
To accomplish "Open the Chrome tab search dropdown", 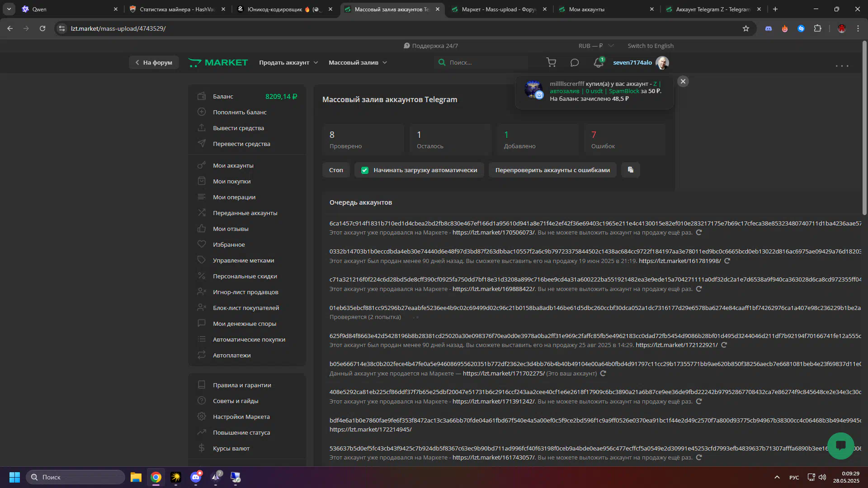I will coord(9,9).
